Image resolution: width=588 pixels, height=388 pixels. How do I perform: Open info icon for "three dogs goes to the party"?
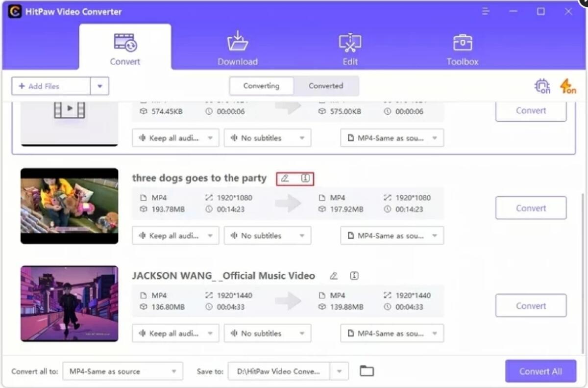pyautogui.click(x=305, y=179)
